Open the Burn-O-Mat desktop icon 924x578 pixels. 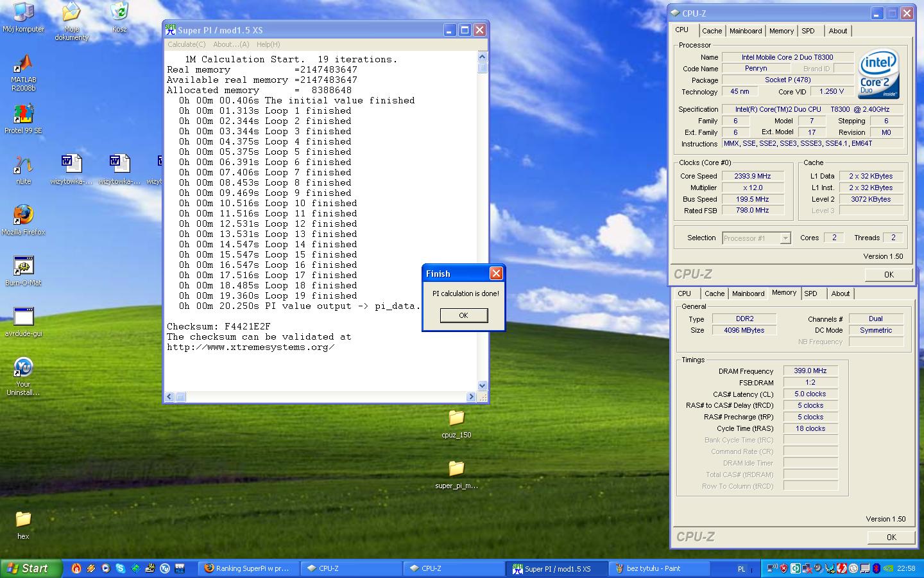tap(23, 267)
